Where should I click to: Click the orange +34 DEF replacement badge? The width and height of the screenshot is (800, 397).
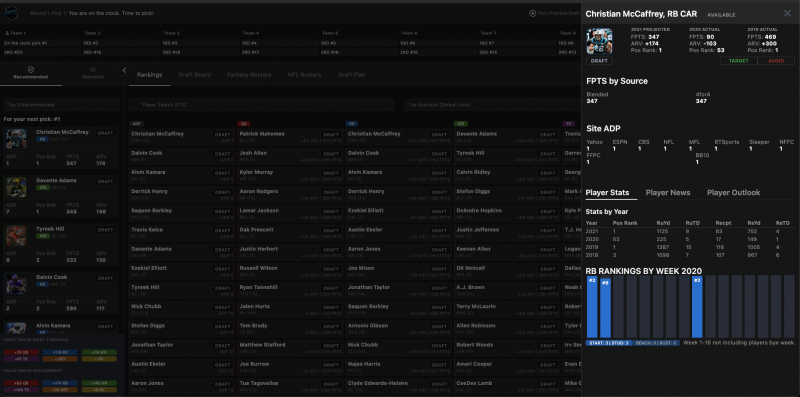point(60,389)
